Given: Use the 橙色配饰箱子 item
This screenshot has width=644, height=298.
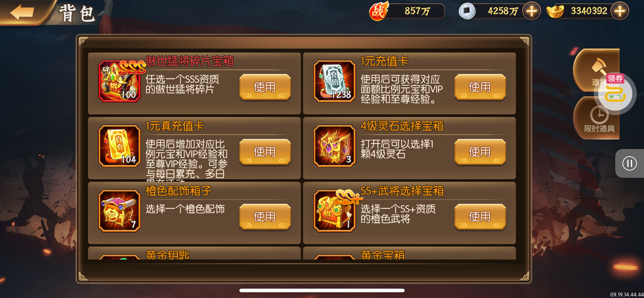Looking at the screenshot, I should click(x=265, y=216).
